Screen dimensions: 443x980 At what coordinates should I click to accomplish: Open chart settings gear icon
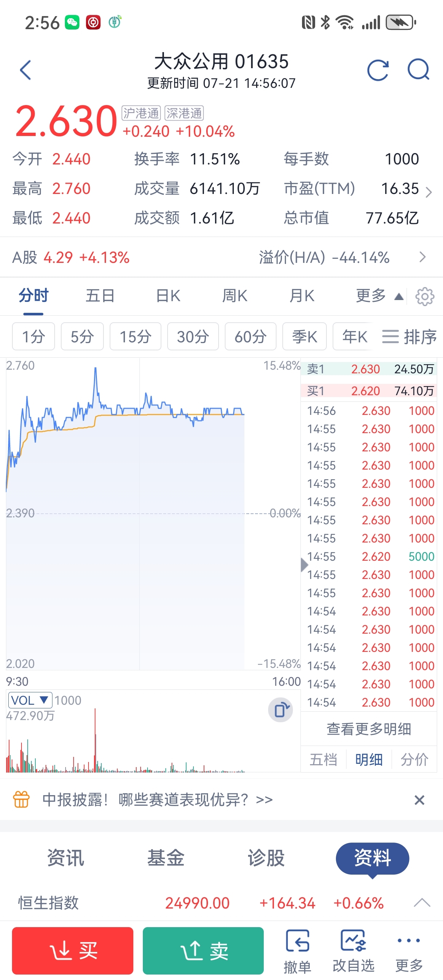click(424, 296)
